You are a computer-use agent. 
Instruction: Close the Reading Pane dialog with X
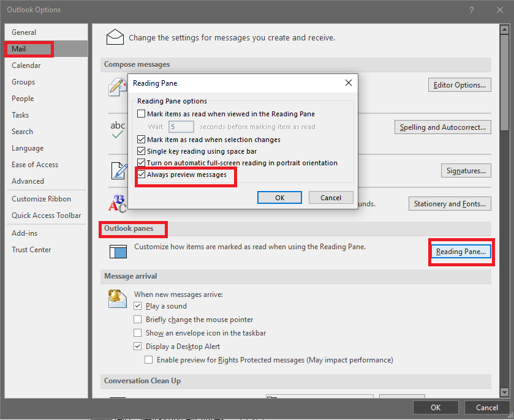pyautogui.click(x=349, y=83)
